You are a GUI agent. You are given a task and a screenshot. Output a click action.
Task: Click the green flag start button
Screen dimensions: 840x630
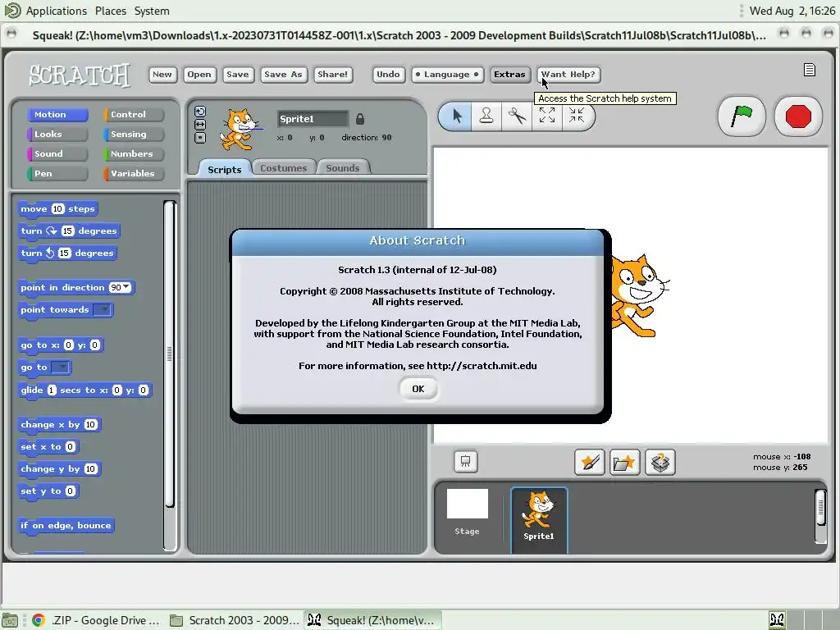[742, 116]
